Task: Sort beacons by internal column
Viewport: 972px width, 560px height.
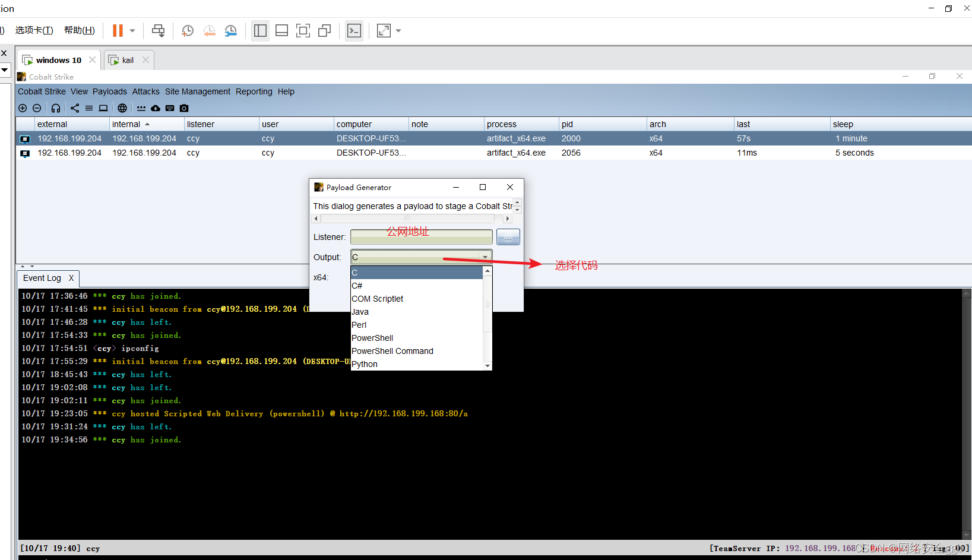Action: [x=147, y=124]
